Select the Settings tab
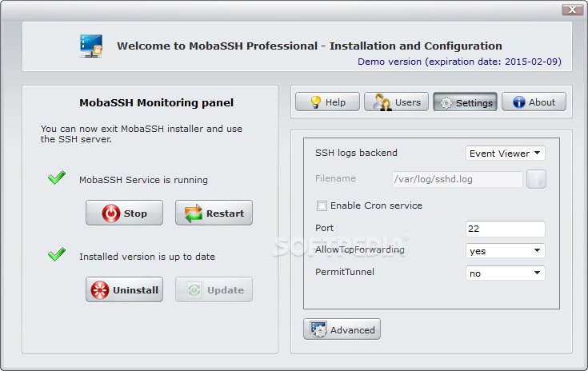The height and width of the screenshot is (371, 588). click(465, 102)
